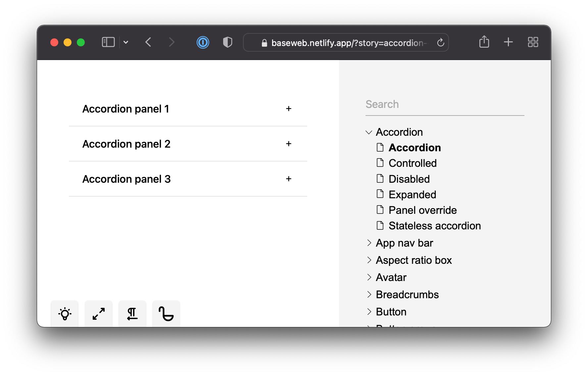Click the share icon in the toolbar

click(x=484, y=42)
